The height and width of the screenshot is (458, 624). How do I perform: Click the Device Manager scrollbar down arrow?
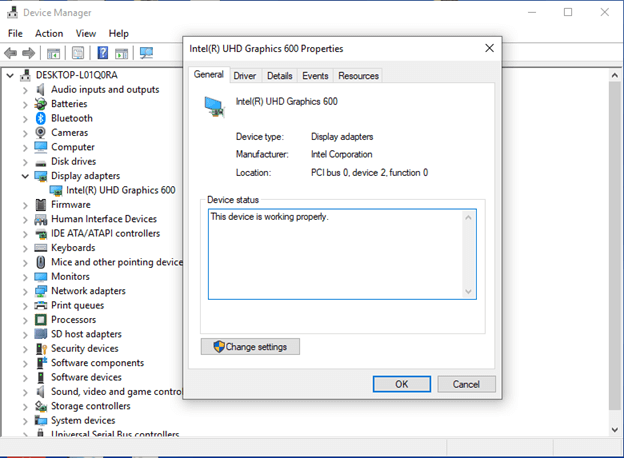click(614, 430)
